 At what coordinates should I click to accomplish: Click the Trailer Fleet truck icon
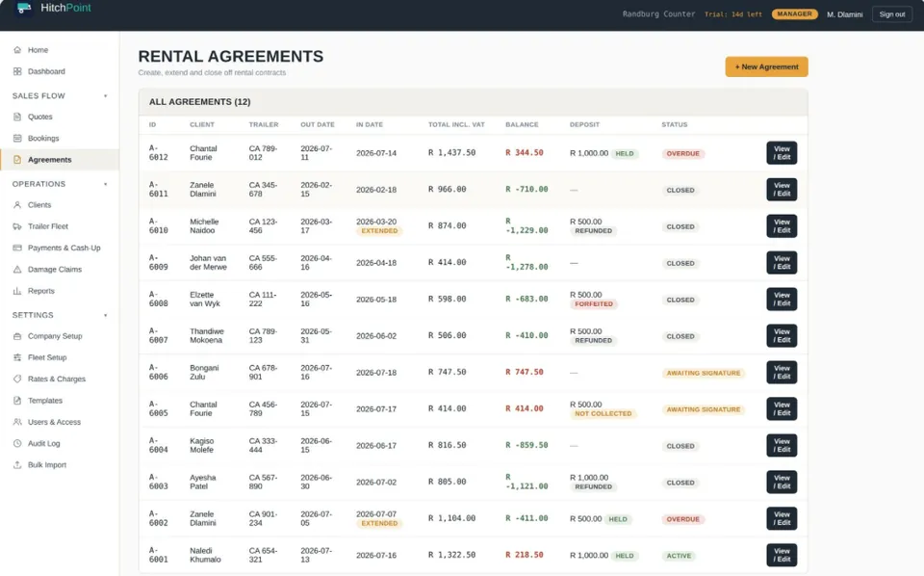(x=17, y=226)
